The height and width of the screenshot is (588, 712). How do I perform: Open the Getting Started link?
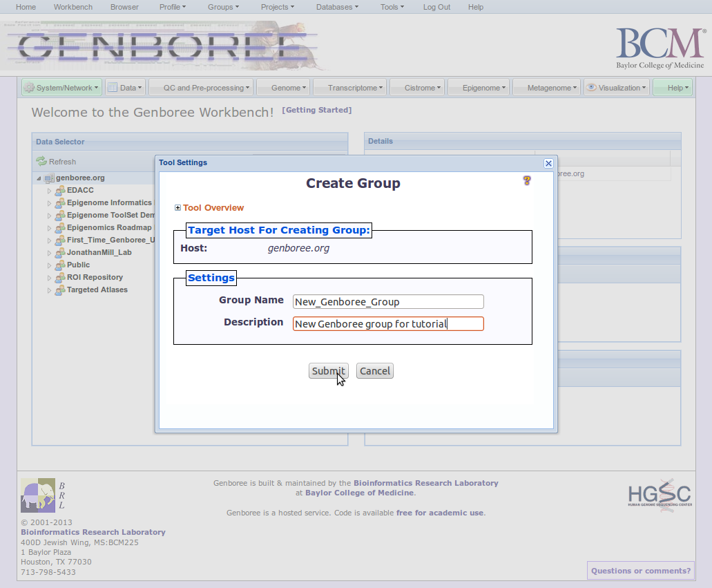pos(317,111)
